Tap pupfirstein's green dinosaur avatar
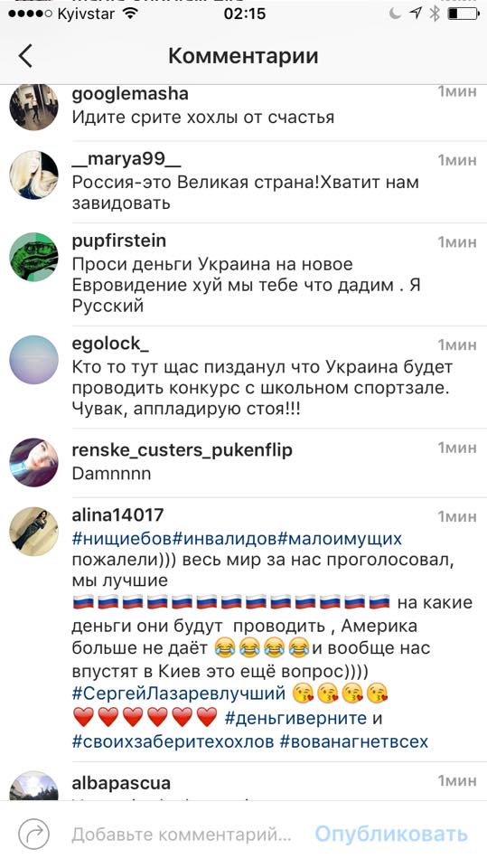The image size is (487, 868). (33, 257)
